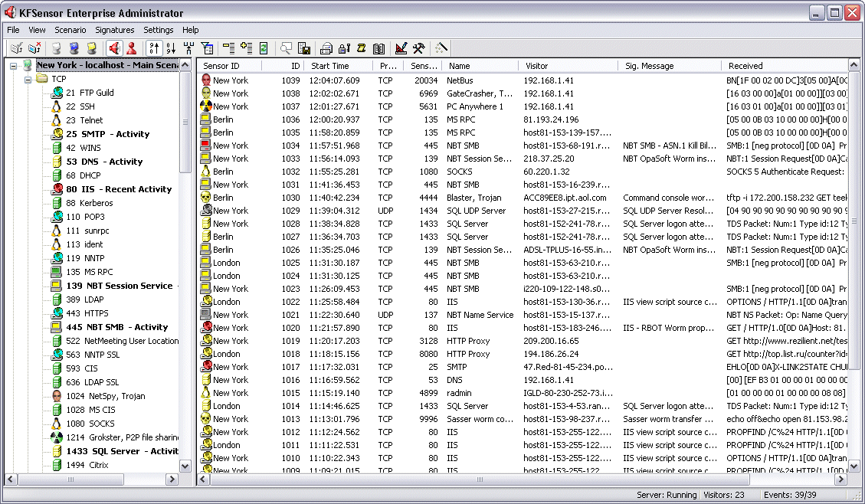Click the red megaphone alerts toolbar icon
This screenshot has width=865, height=504.
click(x=114, y=48)
